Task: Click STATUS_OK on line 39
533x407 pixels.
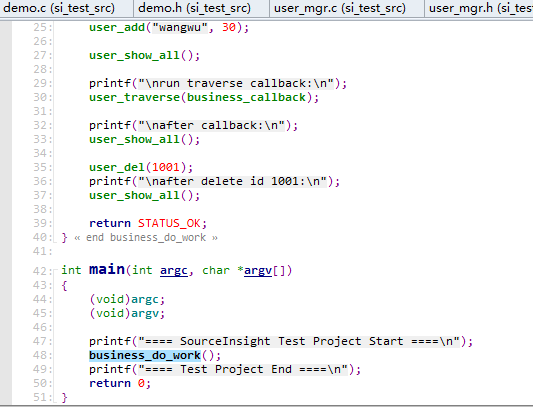Action: tap(169, 223)
